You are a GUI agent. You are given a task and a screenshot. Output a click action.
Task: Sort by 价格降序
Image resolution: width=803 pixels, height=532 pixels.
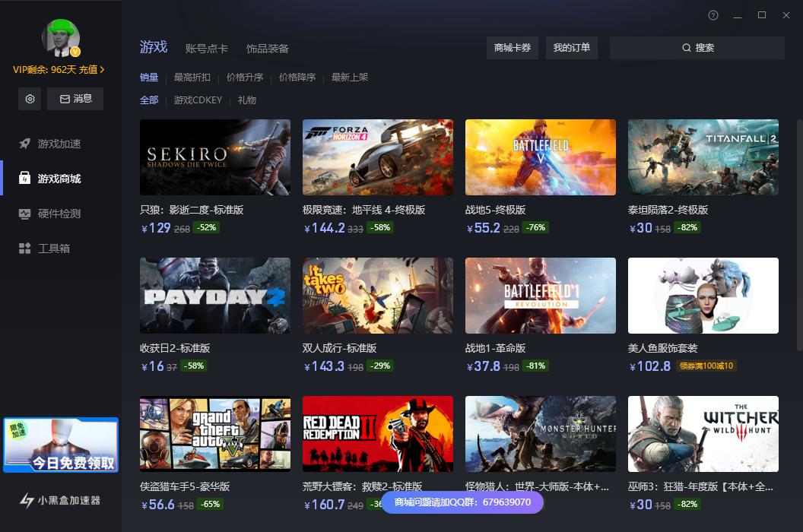pos(297,78)
